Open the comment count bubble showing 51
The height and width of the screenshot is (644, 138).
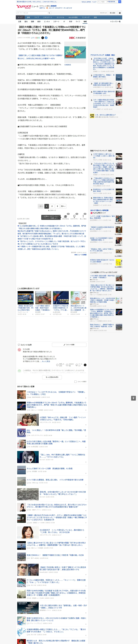pos(33,38)
